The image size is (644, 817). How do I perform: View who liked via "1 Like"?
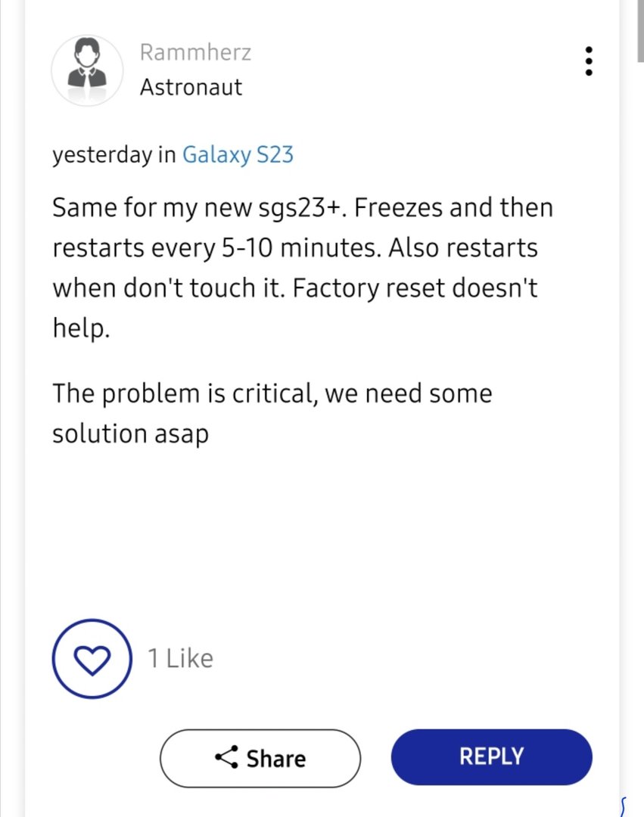click(x=180, y=658)
